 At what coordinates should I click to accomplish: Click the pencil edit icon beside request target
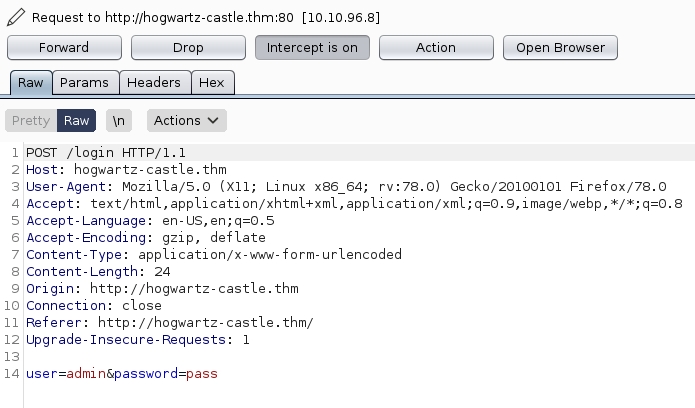[x=16, y=17]
